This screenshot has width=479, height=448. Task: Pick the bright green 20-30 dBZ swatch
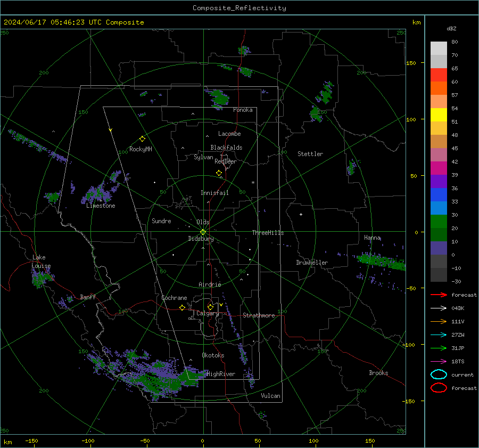439,222
